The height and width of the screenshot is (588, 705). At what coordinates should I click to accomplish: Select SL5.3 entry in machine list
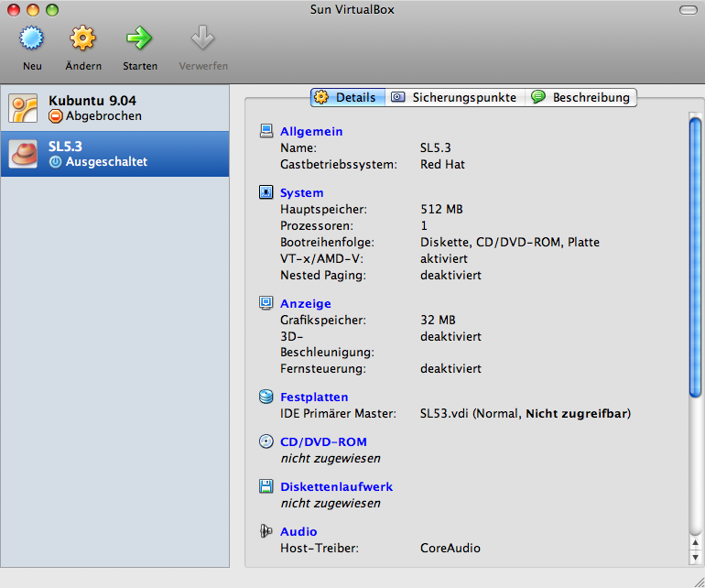(115, 154)
